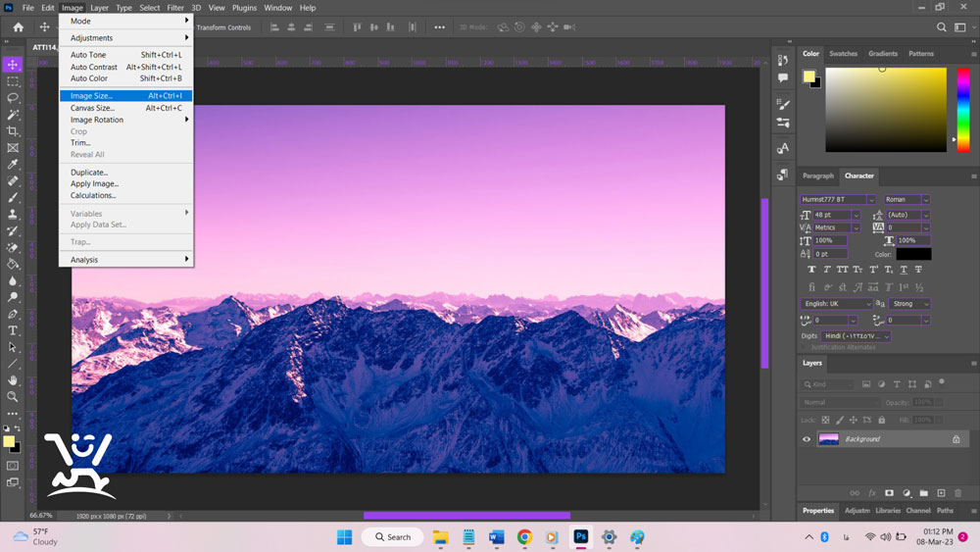Toggle Faux Bold in Character panel

(x=811, y=270)
